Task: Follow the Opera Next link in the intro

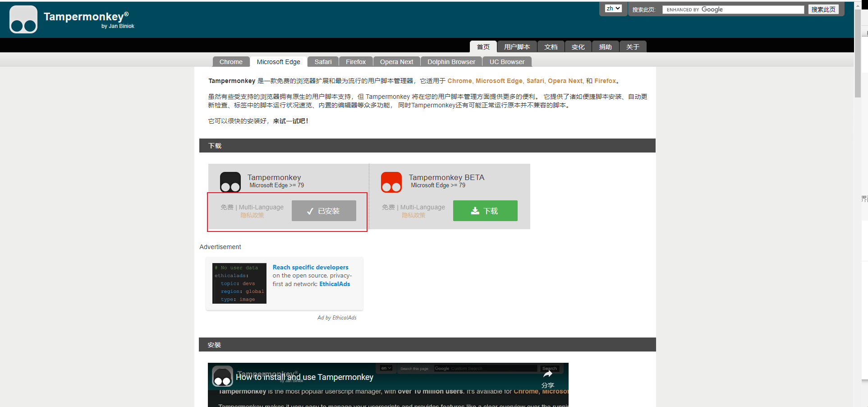Action: point(565,81)
